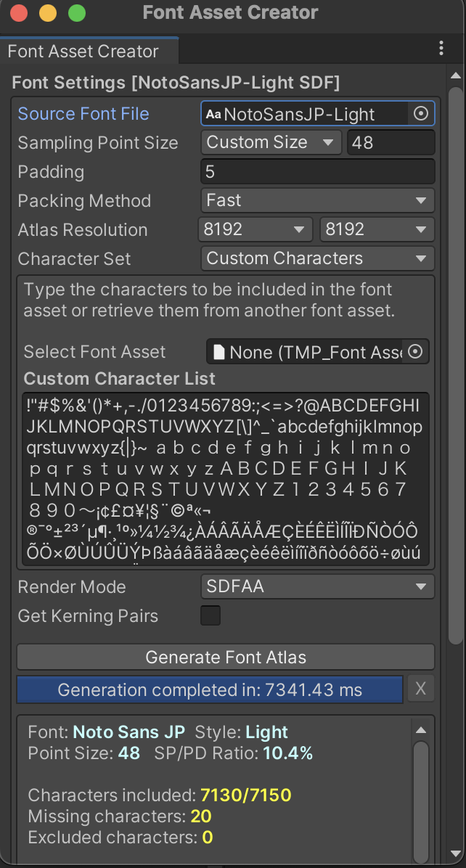Expand the Packing Method dropdown
466x868 pixels.
pyautogui.click(x=318, y=200)
